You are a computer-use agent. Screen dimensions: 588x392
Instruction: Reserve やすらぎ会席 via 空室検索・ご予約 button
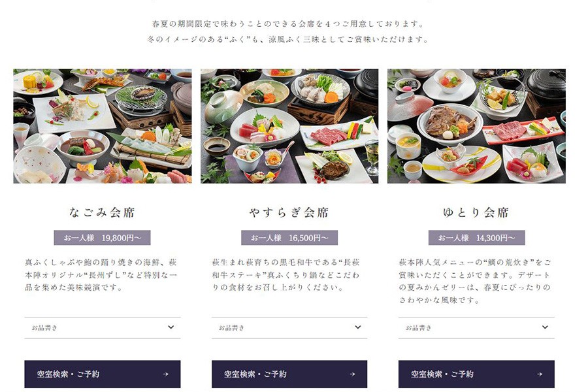pos(289,374)
